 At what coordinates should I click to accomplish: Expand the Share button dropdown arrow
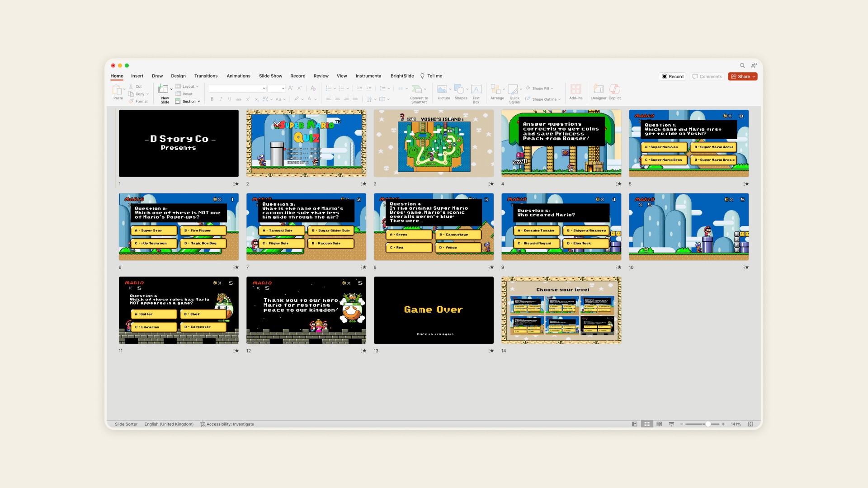tap(754, 77)
